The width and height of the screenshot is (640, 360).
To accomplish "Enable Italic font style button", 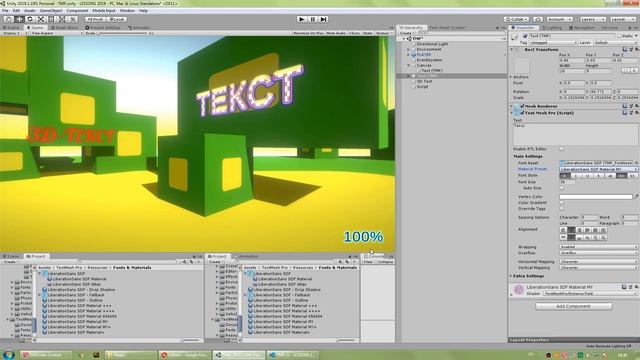I will 576,176.
